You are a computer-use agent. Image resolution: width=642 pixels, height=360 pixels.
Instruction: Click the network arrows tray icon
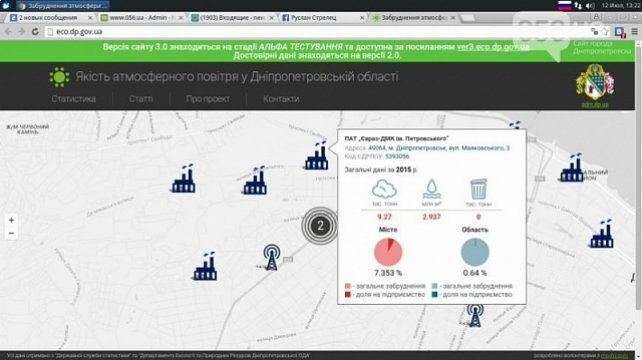578,6
